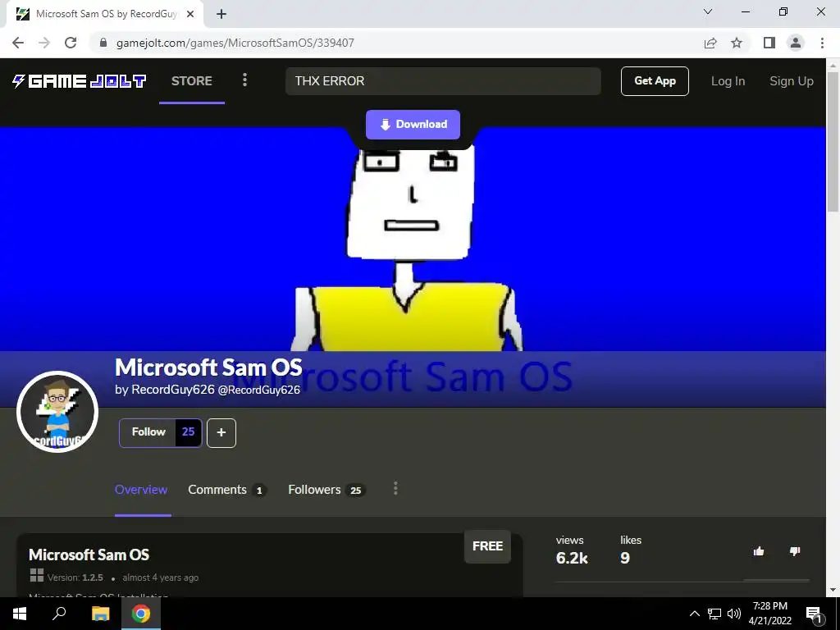Reload the page with refresh icon

pos(71,43)
